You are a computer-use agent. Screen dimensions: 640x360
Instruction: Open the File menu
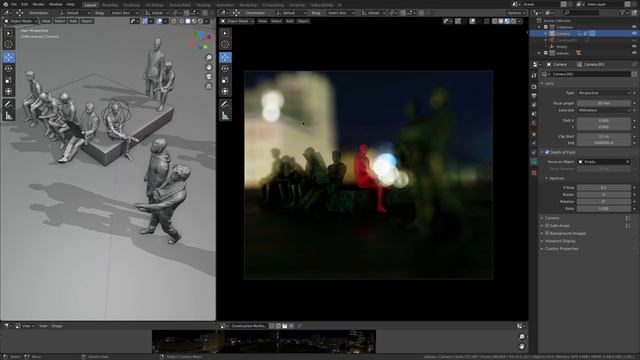click(14, 4)
